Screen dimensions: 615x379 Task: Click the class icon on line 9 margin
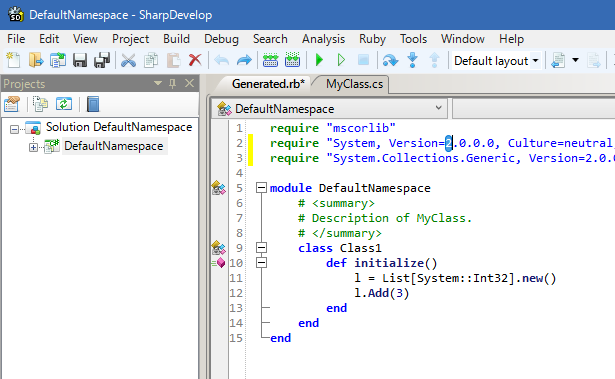coord(218,248)
